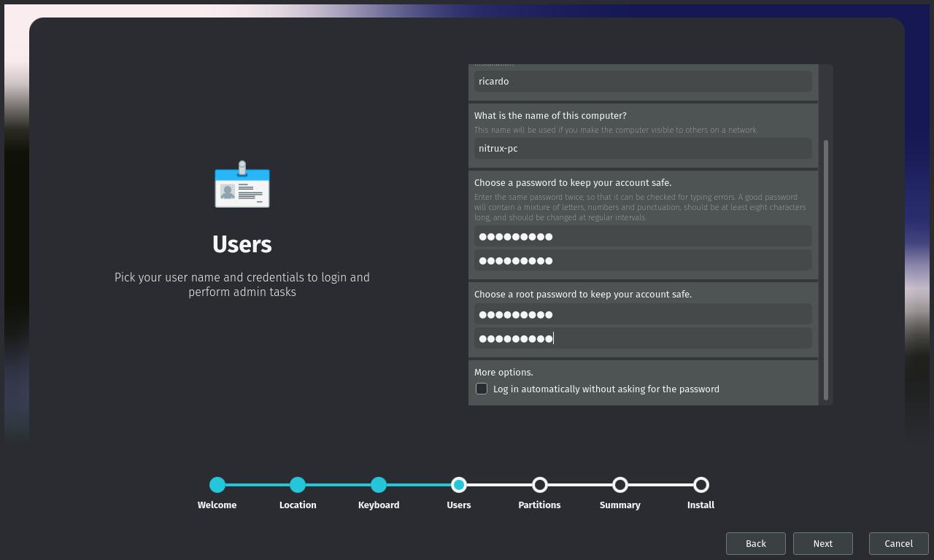The height and width of the screenshot is (560, 934).
Task: Click the 'More options.' label
Action: click(x=503, y=372)
